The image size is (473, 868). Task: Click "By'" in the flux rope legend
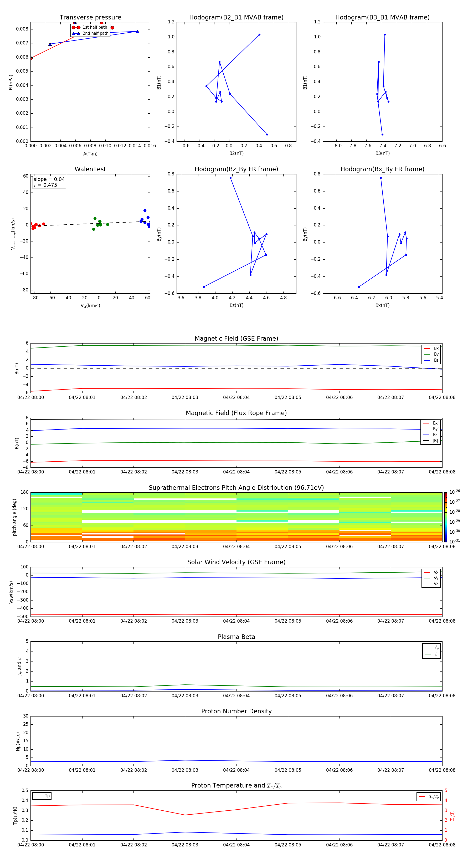(436, 429)
